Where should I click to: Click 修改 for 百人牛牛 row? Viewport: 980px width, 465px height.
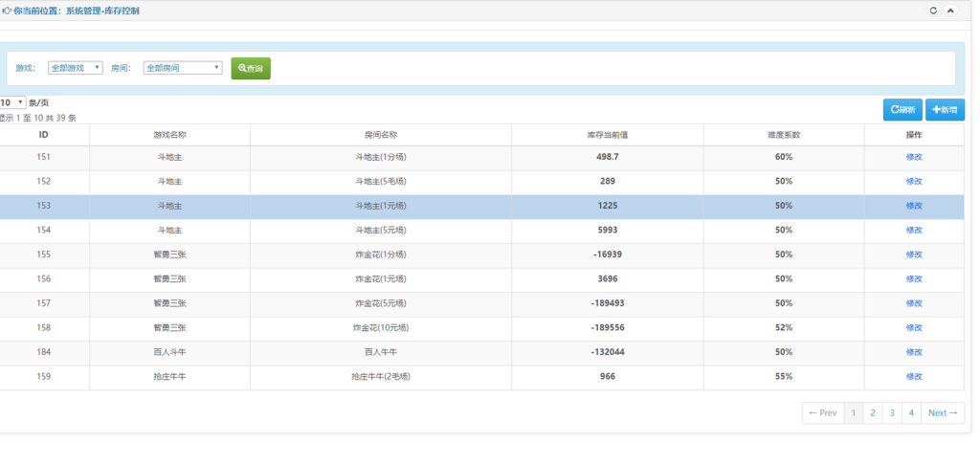coord(914,352)
